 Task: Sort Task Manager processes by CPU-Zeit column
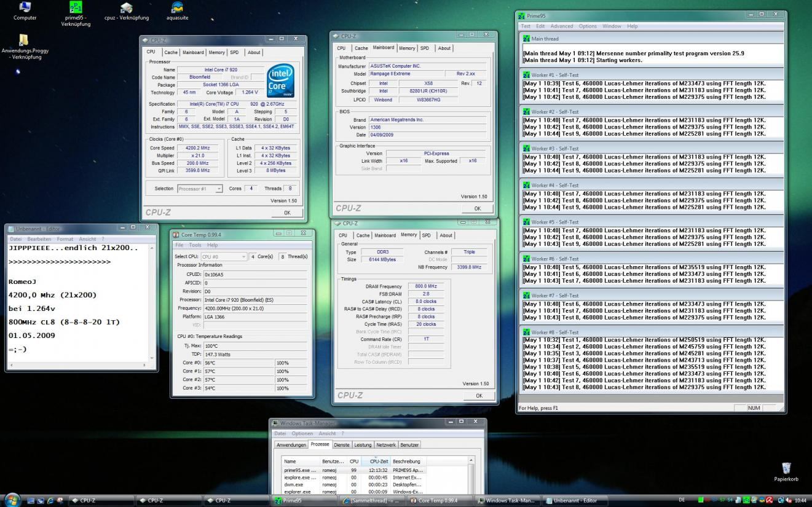(375, 462)
